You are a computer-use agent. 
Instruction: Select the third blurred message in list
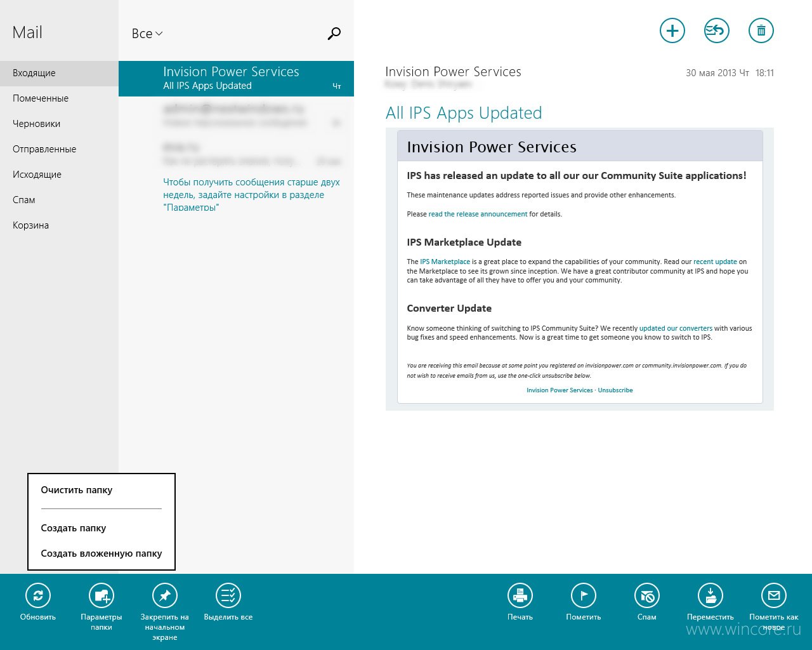tap(236, 154)
